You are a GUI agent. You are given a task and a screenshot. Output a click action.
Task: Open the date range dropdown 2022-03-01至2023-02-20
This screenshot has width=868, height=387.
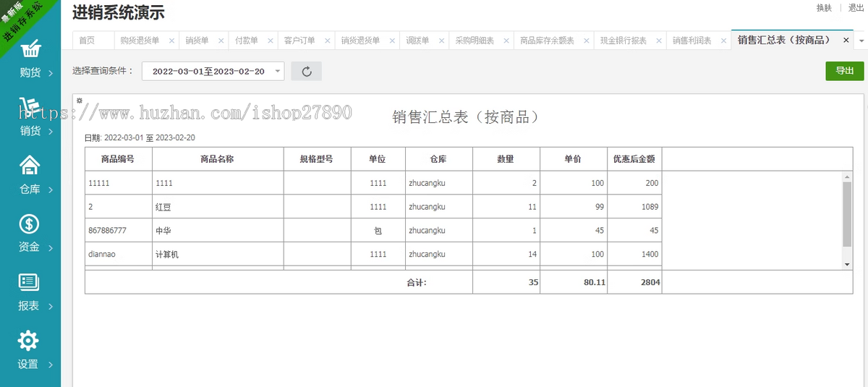point(213,71)
